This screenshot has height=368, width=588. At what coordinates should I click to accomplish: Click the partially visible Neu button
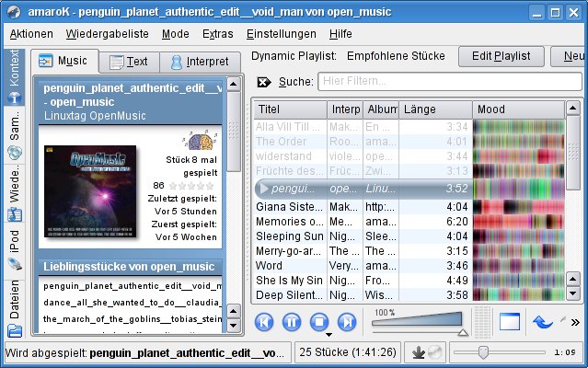coord(570,57)
